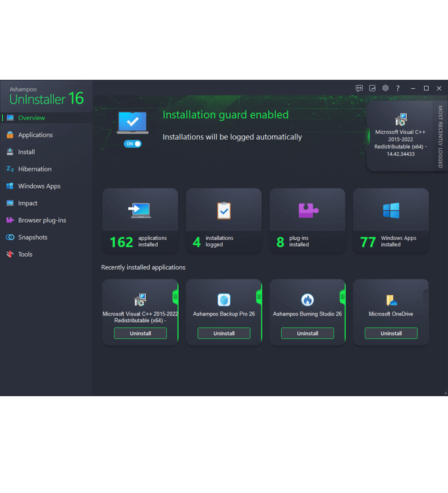Image resolution: width=448 pixels, height=493 pixels.
Task: Uninstall Ashampoo Burning Studio 26
Action: [307, 333]
